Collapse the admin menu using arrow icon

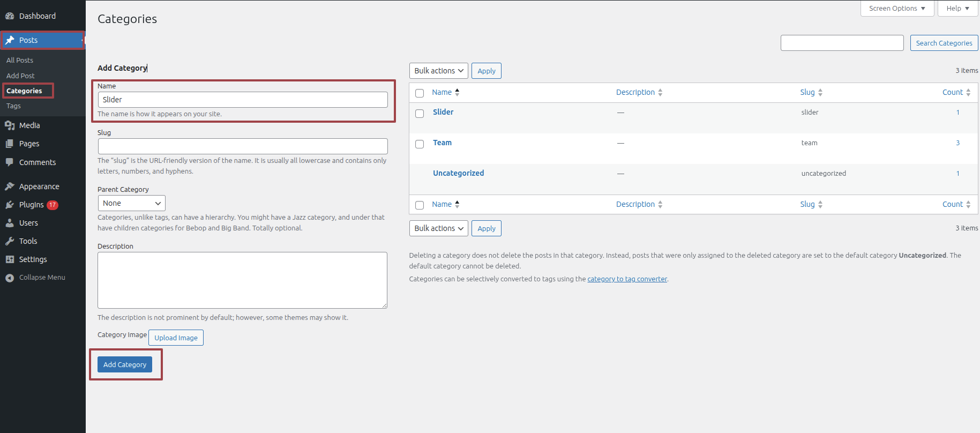click(x=10, y=278)
